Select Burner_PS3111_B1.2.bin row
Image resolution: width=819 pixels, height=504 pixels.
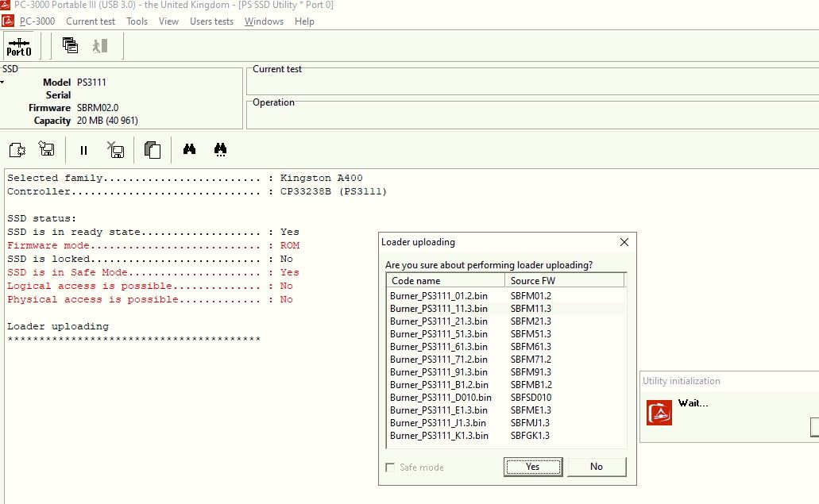(x=506, y=384)
